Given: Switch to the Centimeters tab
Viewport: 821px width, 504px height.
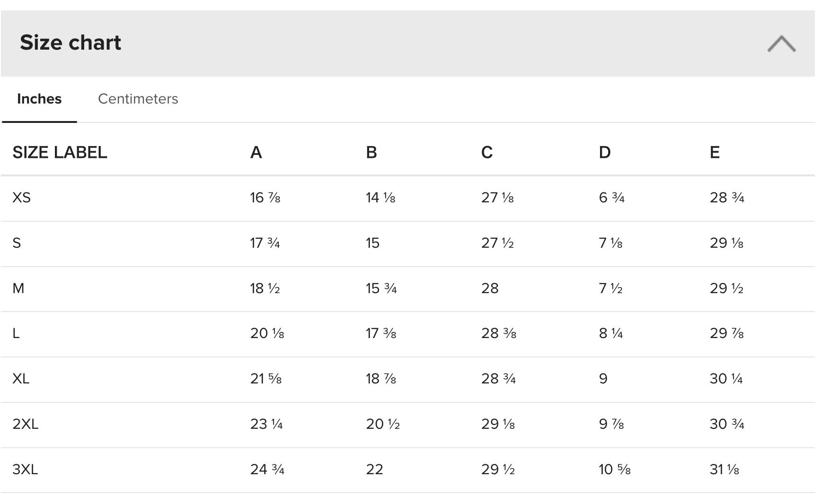Looking at the screenshot, I should (x=138, y=99).
